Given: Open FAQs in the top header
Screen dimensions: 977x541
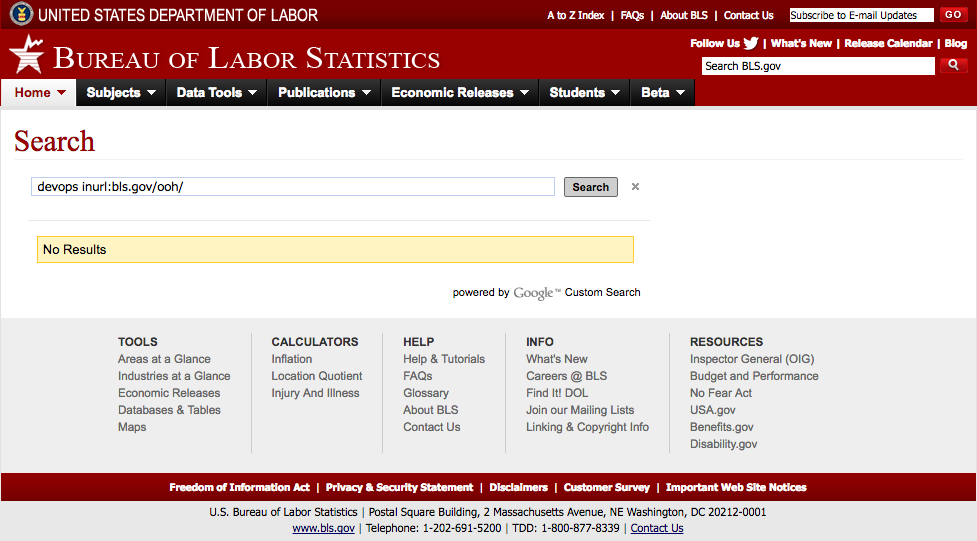Looking at the screenshot, I should pyautogui.click(x=632, y=15).
